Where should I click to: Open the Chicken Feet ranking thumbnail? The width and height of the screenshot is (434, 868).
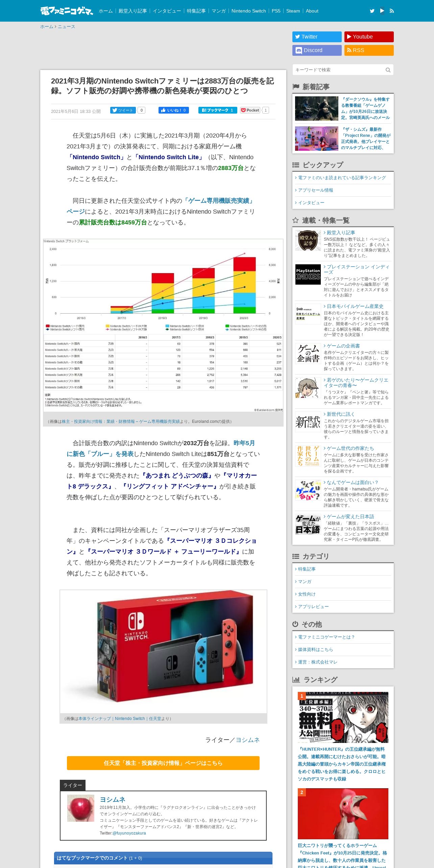pyautogui.click(x=343, y=814)
